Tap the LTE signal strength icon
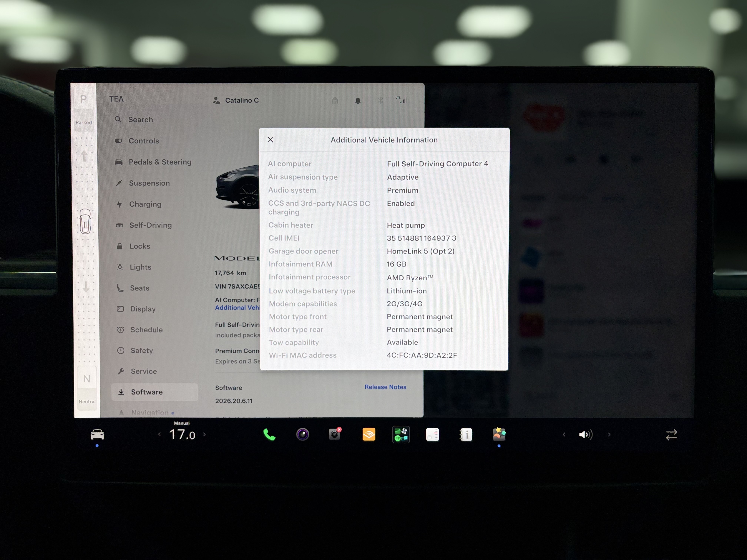 pyautogui.click(x=401, y=100)
